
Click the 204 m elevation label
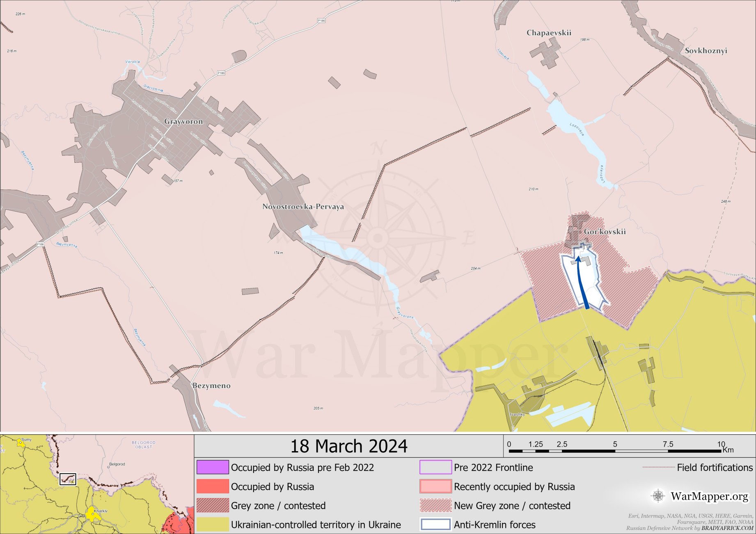point(476,269)
